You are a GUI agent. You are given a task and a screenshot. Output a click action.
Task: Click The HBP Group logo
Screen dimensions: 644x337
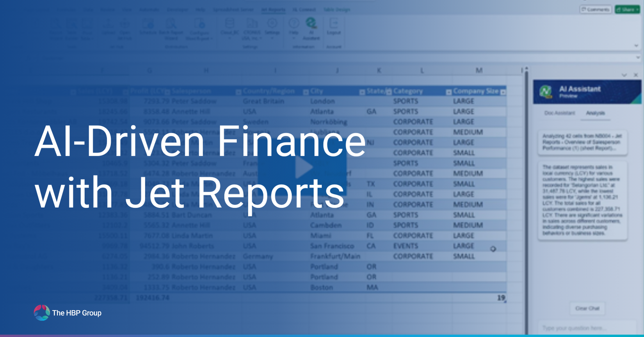68,313
